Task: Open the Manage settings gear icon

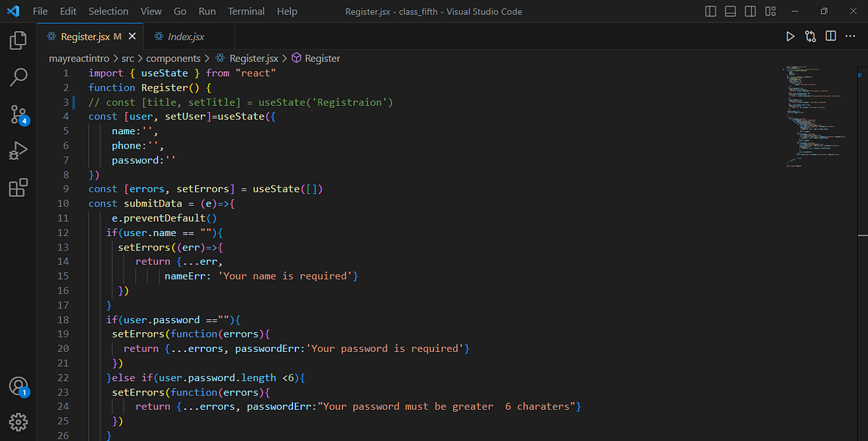Action: [x=17, y=421]
